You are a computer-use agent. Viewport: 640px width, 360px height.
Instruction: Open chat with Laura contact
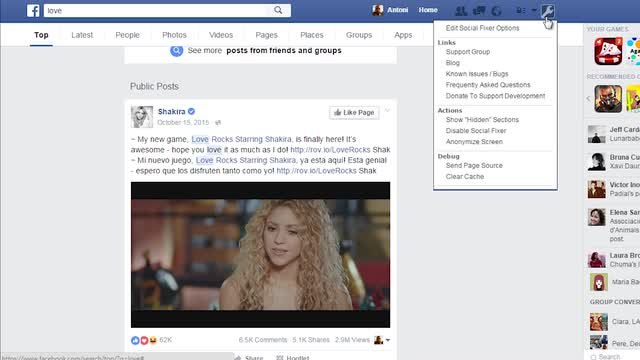click(613, 260)
